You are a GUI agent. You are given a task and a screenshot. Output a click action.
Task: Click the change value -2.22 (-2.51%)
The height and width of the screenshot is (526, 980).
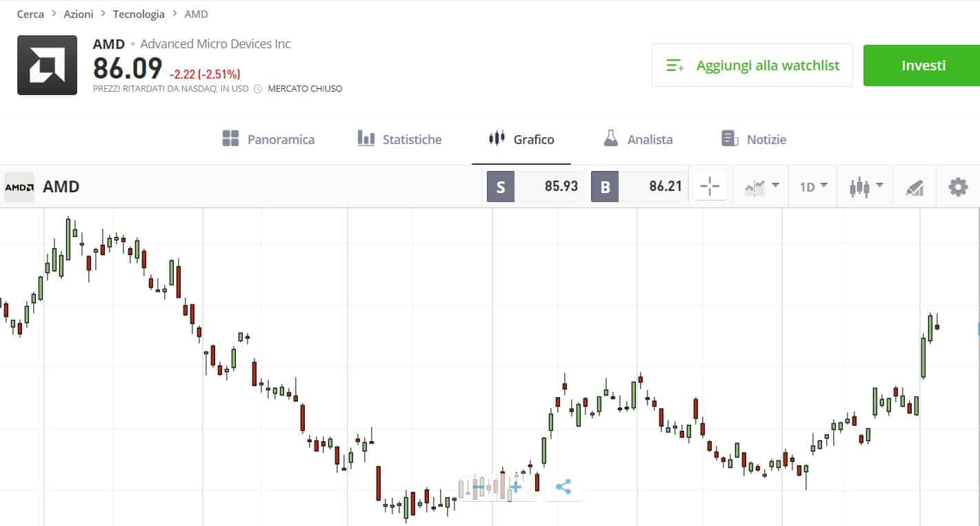205,74
